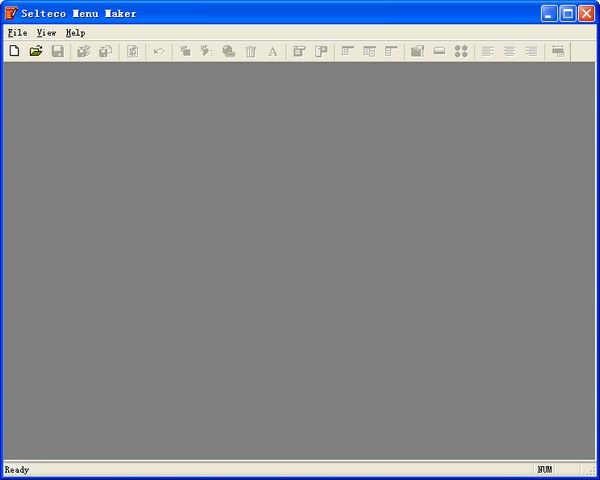Click the last toolbar icon on right
The width and height of the screenshot is (600, 480).
[x=558, y=51]
